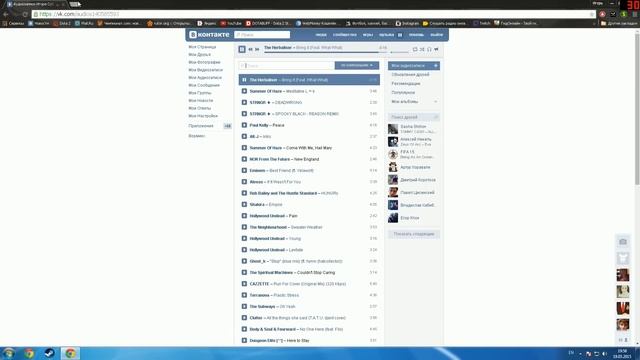This screenshot has height=360, width=640.
Task: Play The Subways – Oh Yeah
Action: (244, 307)
